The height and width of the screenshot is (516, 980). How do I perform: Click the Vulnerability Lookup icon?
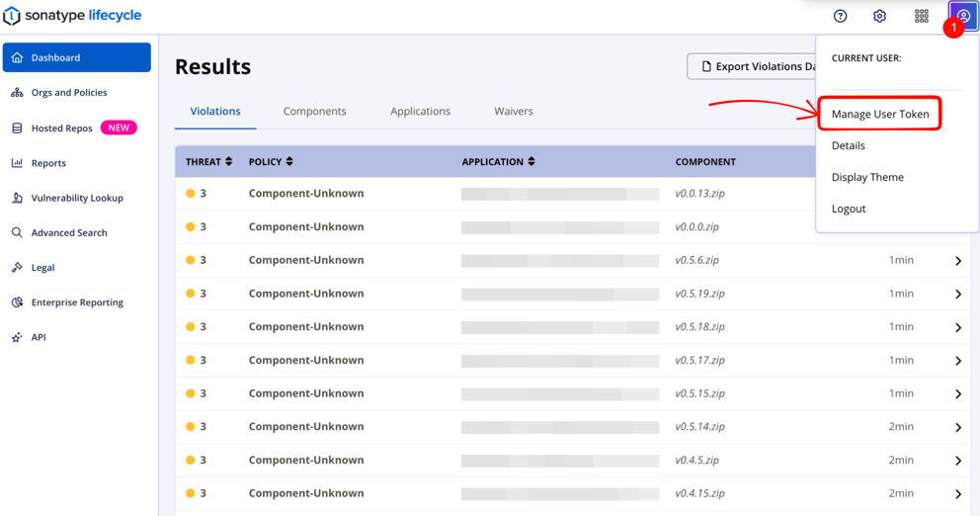(18, 198)
